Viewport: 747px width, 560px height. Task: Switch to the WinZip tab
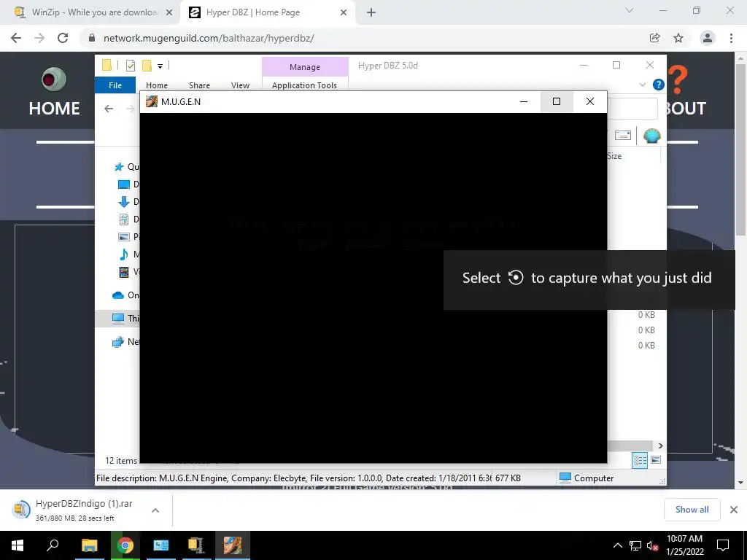click(x=90, y=13)
